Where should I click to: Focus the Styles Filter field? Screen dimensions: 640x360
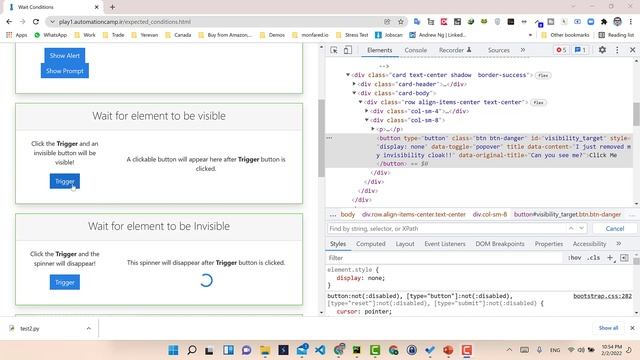click(444, 258)
